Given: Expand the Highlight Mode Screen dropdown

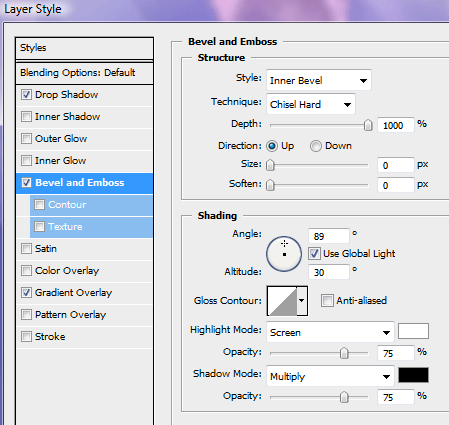Looking at the screenshot, I should (330, 332).
